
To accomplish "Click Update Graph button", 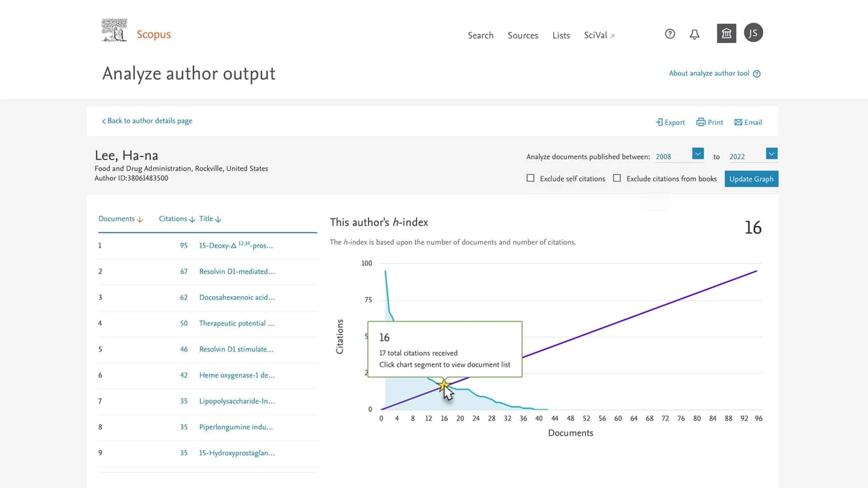I will (751, 179).
